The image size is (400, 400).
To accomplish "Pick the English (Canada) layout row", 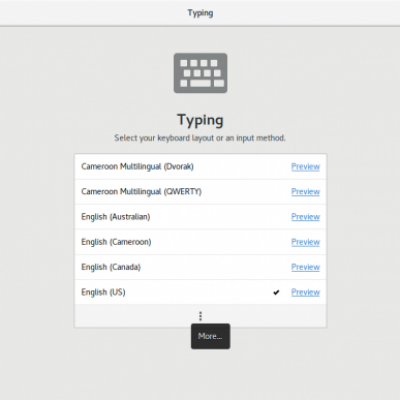I will 200,267.
